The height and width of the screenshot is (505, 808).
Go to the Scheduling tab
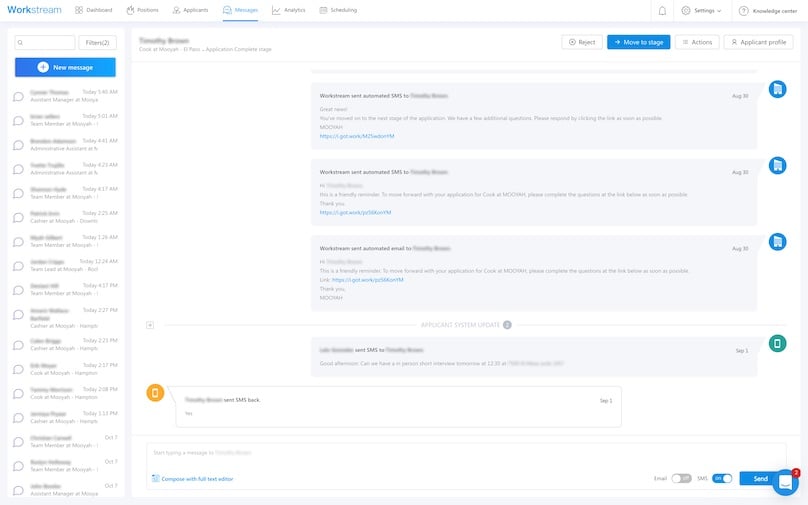(337, 10)
